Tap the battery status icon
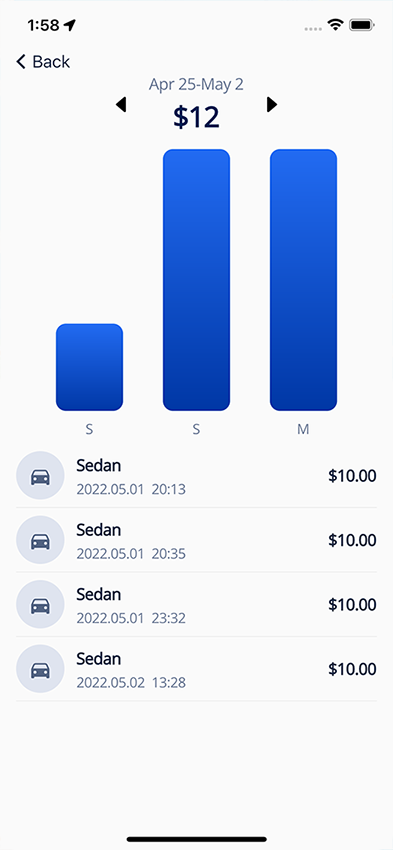The height and width of the screenshot is (850, 393). pos(362,25)
